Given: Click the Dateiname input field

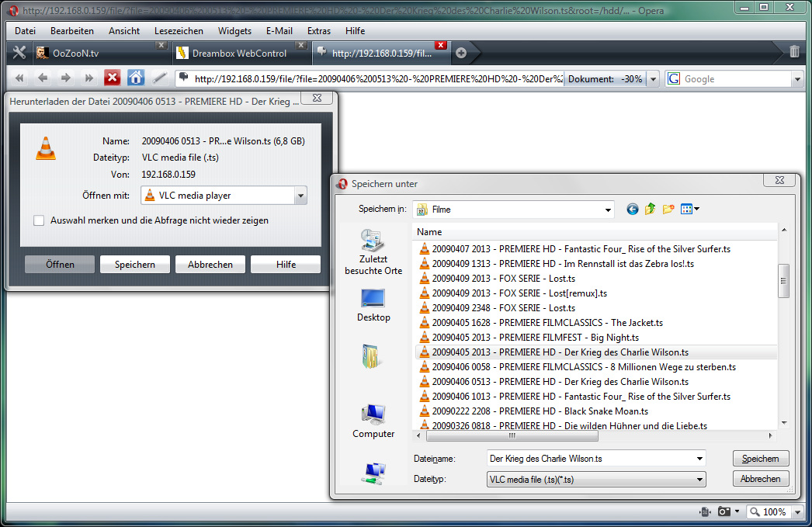Looking at the screenshot, I should point(590,459).
